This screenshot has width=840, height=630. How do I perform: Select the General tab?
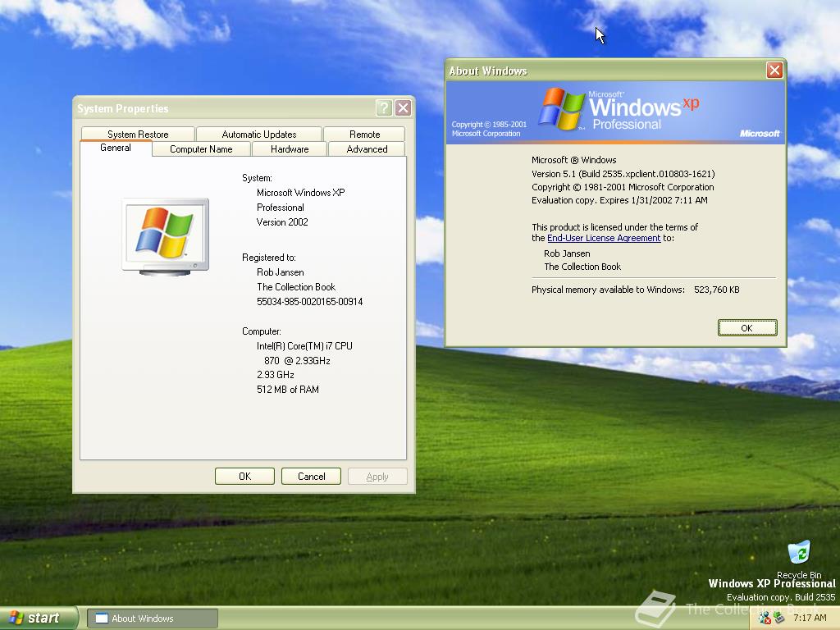point(115,148)
